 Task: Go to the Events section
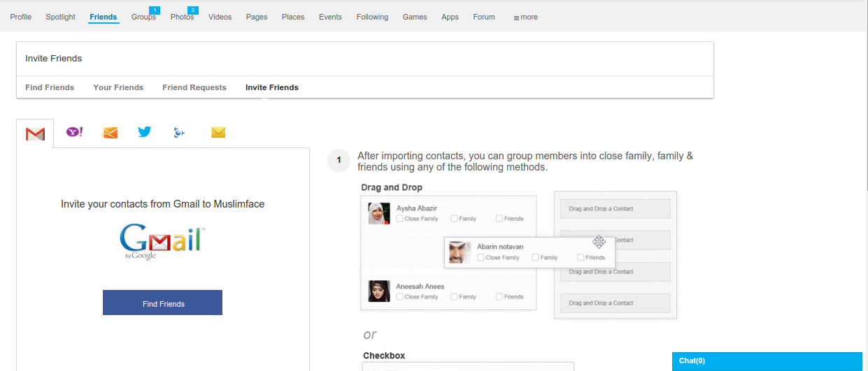[x=330, y=17]
